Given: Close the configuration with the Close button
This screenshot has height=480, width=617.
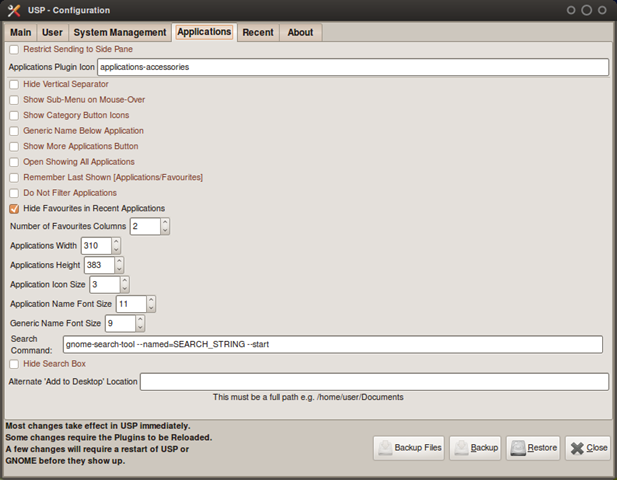Looking at the screenshot, I should 588,448.
